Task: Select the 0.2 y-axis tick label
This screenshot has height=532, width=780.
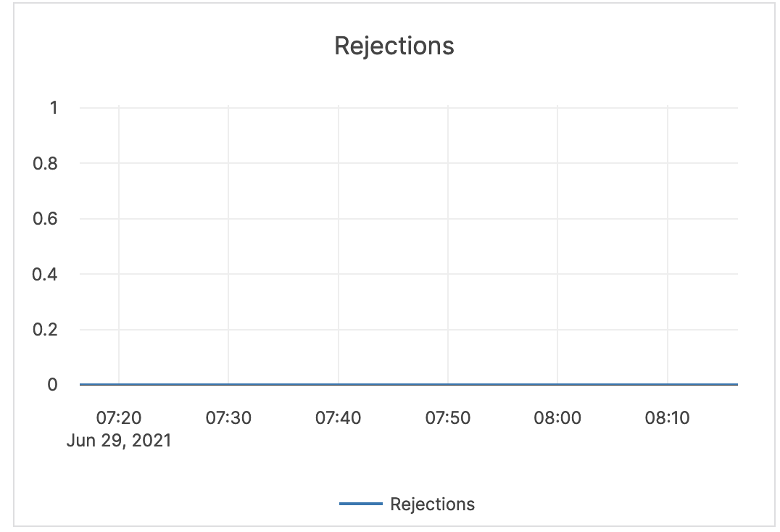Action: (45, 330)
